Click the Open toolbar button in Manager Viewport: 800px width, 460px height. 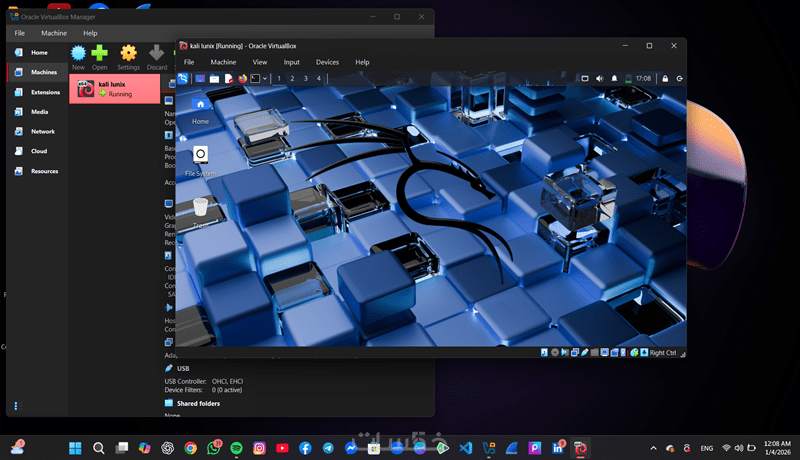(x=99, y=57)
